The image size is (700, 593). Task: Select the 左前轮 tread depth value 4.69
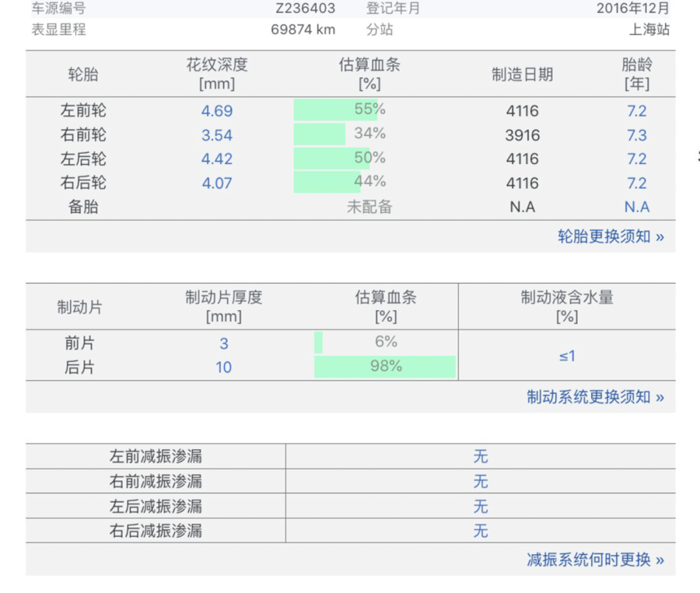click(x=216, y=111)
